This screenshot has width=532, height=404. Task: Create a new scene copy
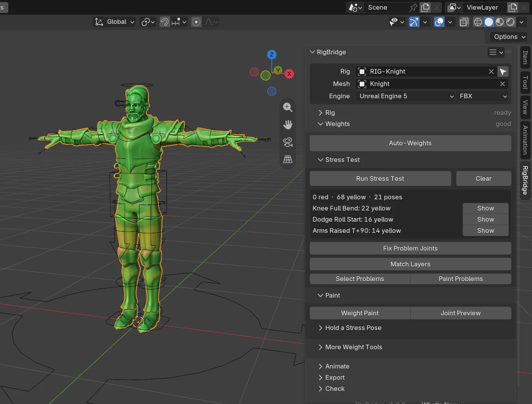pyautogui.click(x=425, y=7)
